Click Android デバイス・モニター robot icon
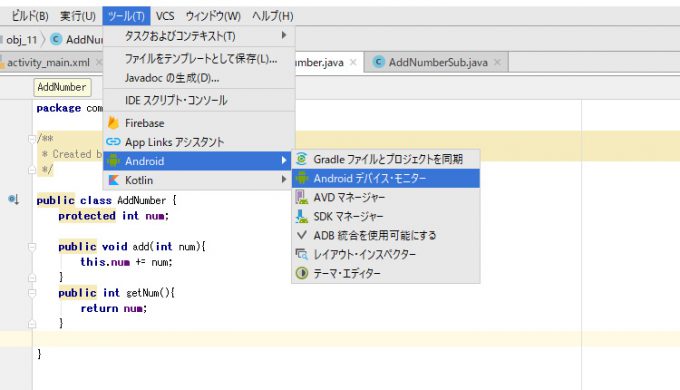 click(x=302, y=178)
